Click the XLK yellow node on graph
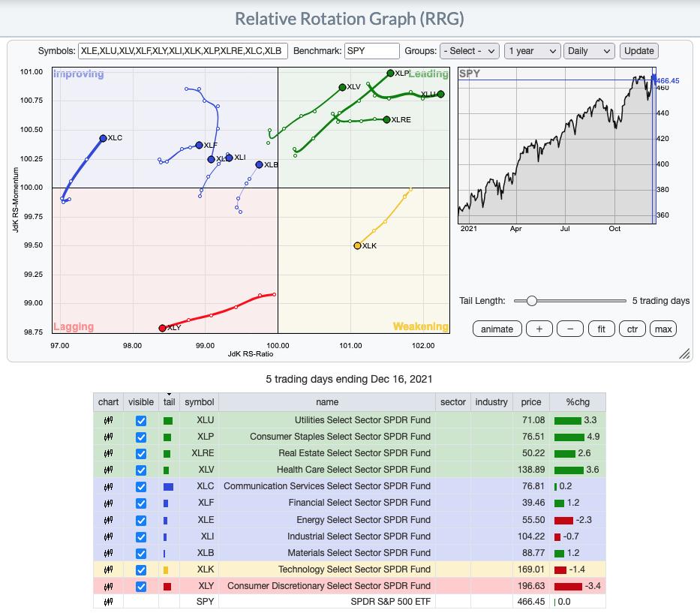 pos(357,245)
